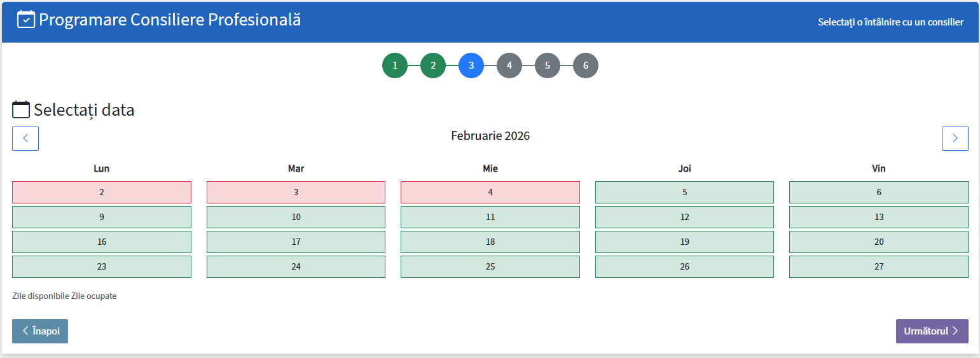Viewport: 980px width, 358px height.
Task: Click the calendar check icon in header
Action: (x=26, y=20)
